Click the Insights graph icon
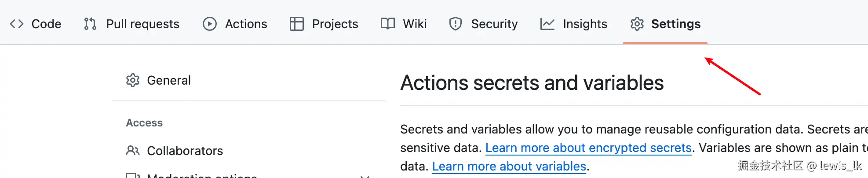868x178 pixels. [547, 24]
